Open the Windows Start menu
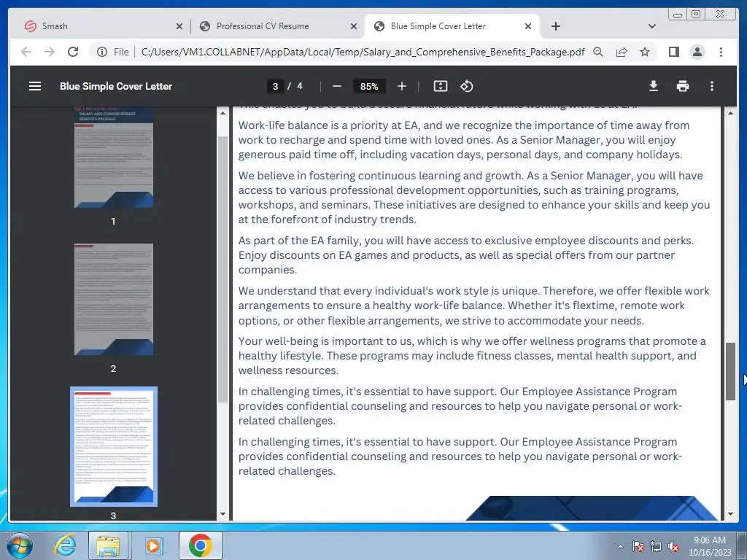This screenshot has height=560, width=747. (x=20, y=545)
